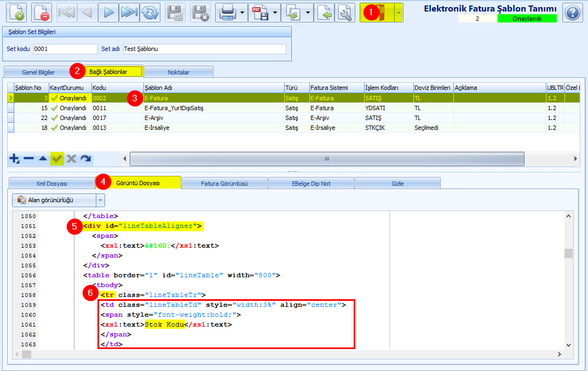The width and height of the screenshot is (588, 371).
Task: Click the Set adı input field
Action: click(x=204, y=49)
